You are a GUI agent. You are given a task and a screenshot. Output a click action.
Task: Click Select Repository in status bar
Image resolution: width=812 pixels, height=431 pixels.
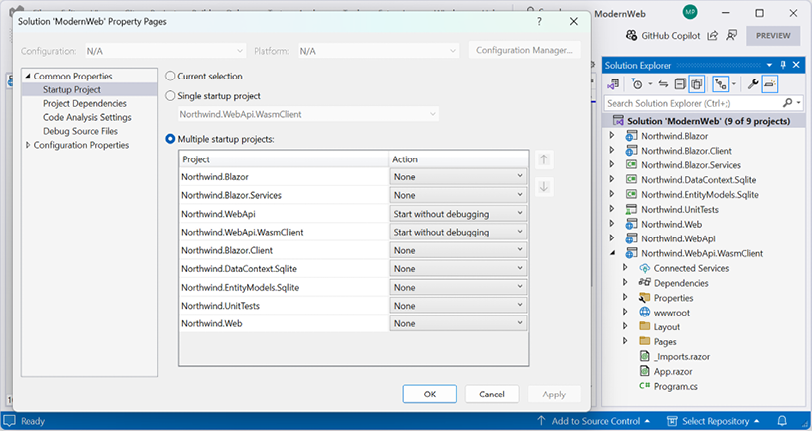pyautogui.click(x=715, y=421)
